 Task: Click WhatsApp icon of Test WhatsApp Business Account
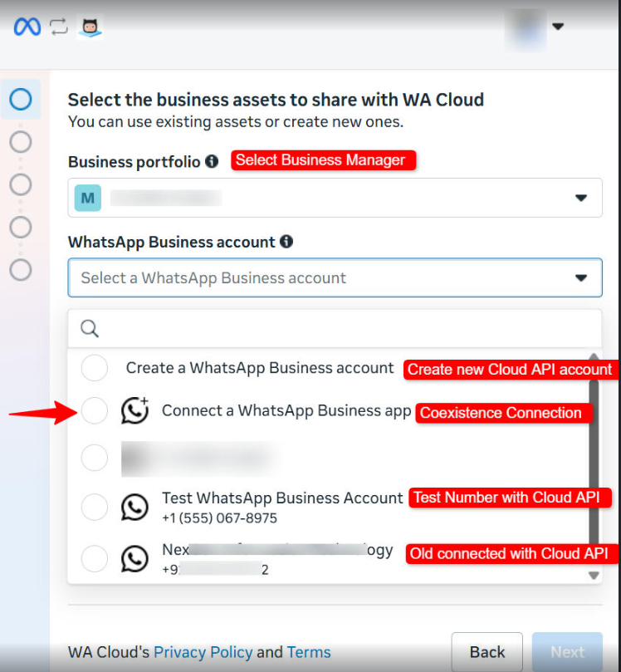134,507
